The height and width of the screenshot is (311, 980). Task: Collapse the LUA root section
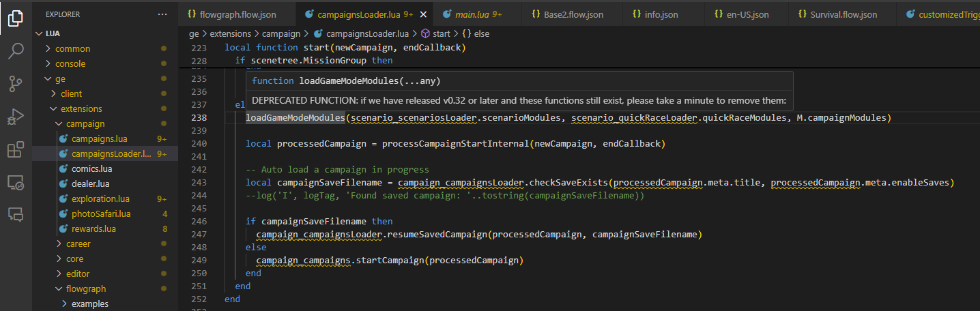(53, 33)
